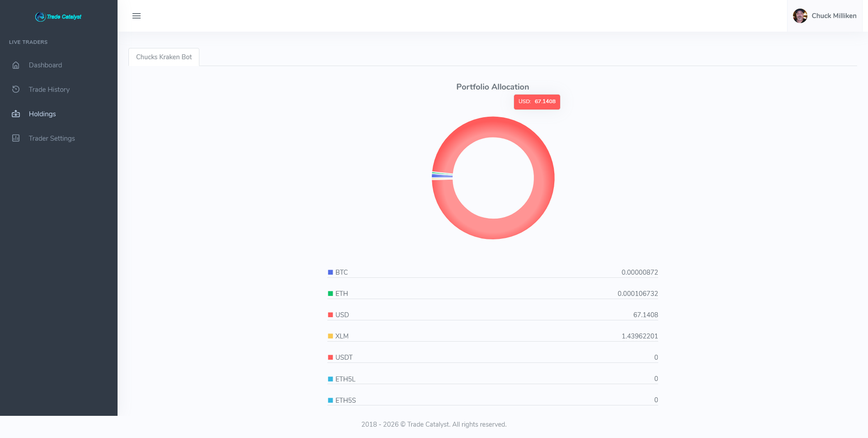Screen dimensions: 868x438
Task: Click the Trade History clock icon
Action: tap(16, 90)
